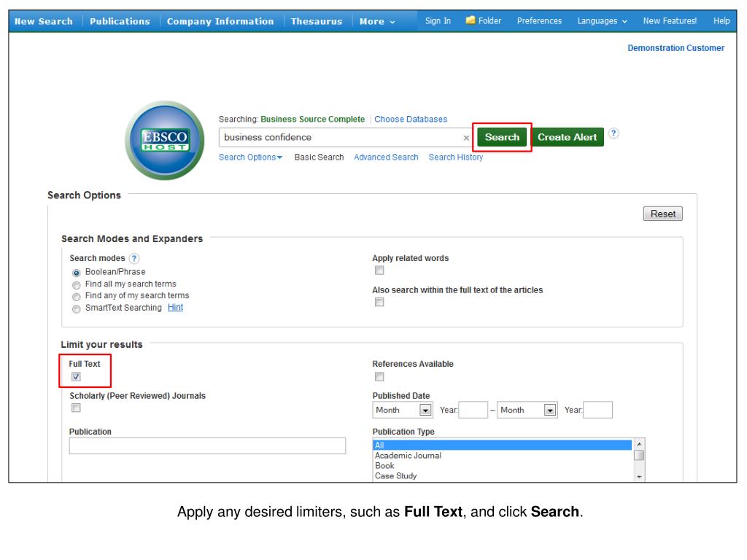Open the Help menu item
The height and width of the screenshot is (560, 747).
pyautogui.click(x=721, y=21)
